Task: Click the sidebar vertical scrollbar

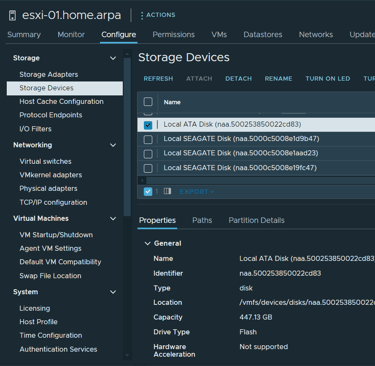Action: point(127,137)
